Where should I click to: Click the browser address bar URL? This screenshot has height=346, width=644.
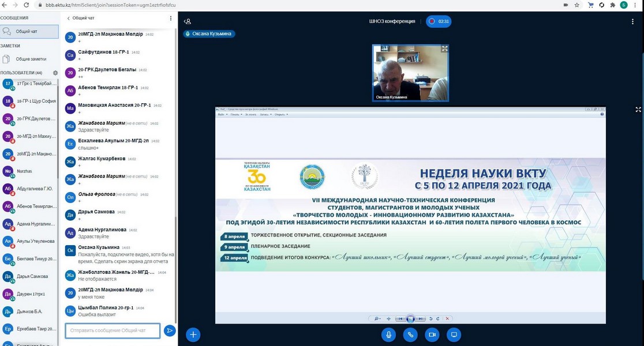[x=110, y=5]
